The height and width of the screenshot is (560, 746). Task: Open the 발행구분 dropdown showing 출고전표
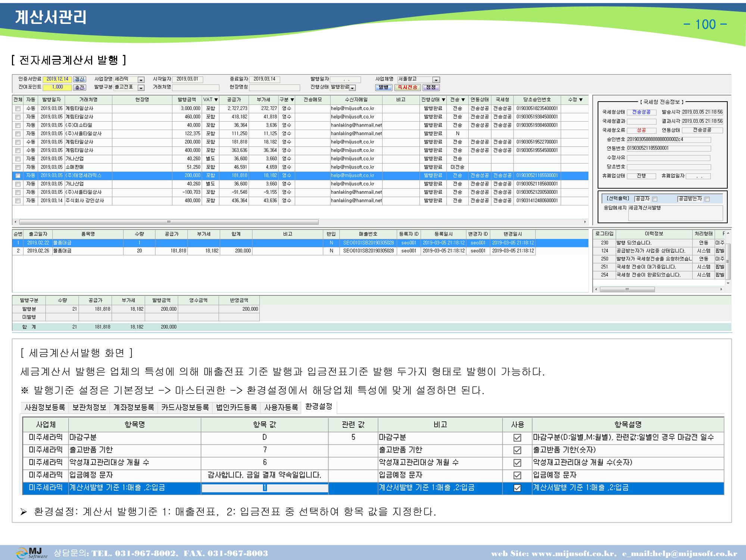(141, 88)
